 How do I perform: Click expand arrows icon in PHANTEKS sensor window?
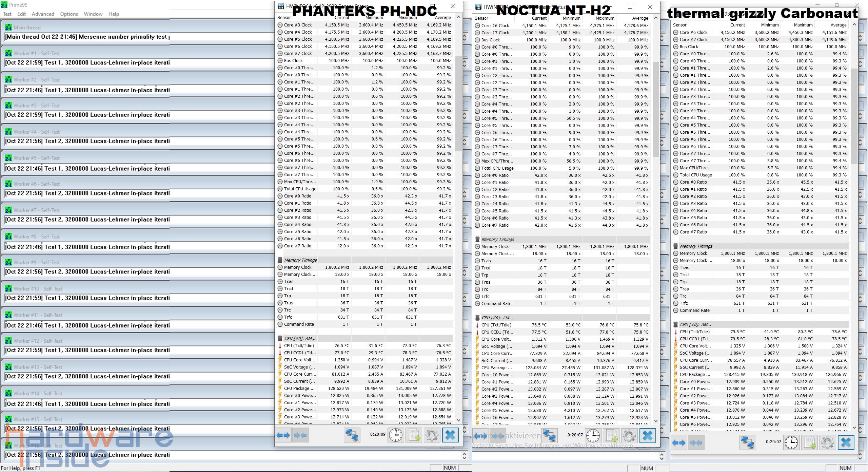tap(283, 435)
